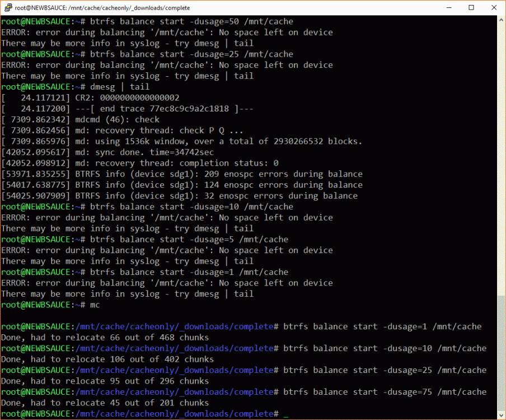Click the command 'btrfs balance start -dusage=50 /mnt/cache'
506x420 pixels.
pos(191,22)
